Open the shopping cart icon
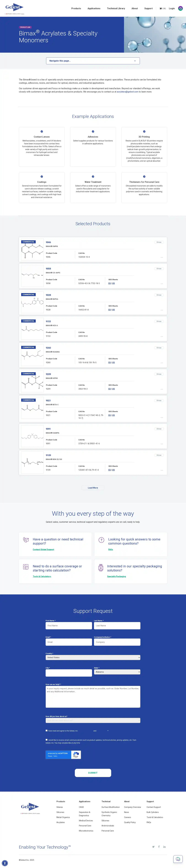Screen dimensions: 186x868 coord(161,8)
